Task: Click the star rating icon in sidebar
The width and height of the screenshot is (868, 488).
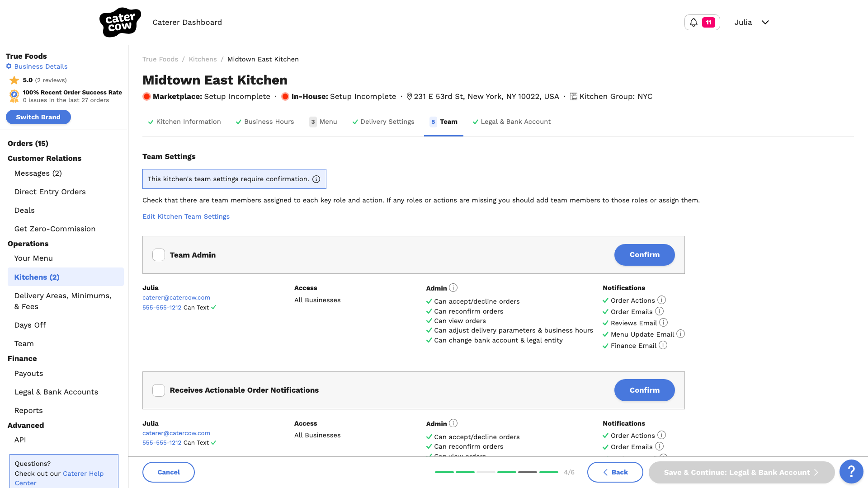Action: tap(14, 80)
